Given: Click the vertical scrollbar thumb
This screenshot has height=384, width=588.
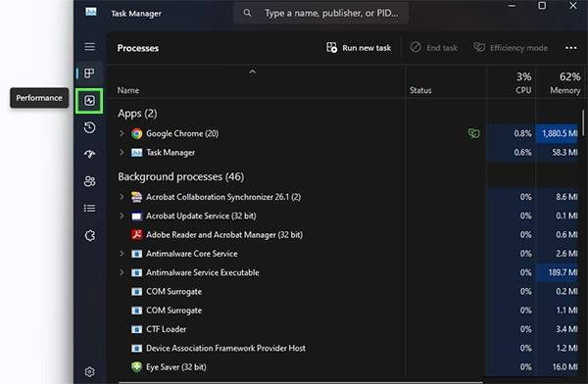Looking at the screenshot, I should (x=583, y=123).
